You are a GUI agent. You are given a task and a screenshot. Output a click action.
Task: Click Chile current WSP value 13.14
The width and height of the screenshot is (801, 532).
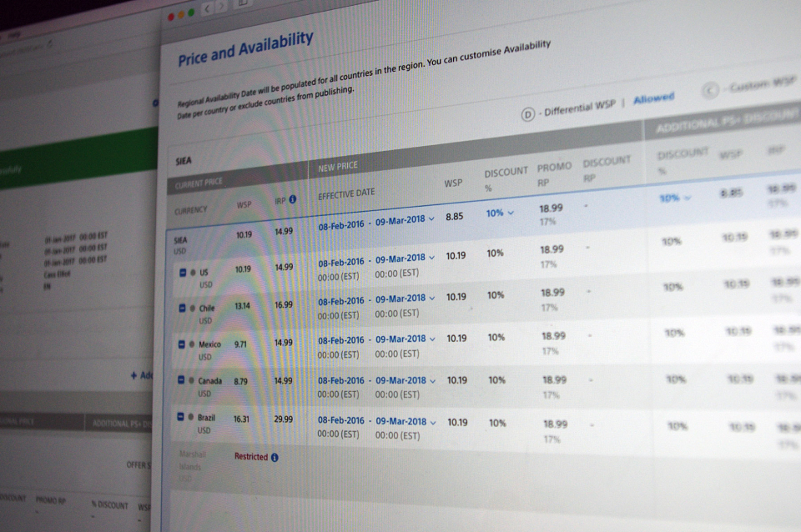[242, 306]
